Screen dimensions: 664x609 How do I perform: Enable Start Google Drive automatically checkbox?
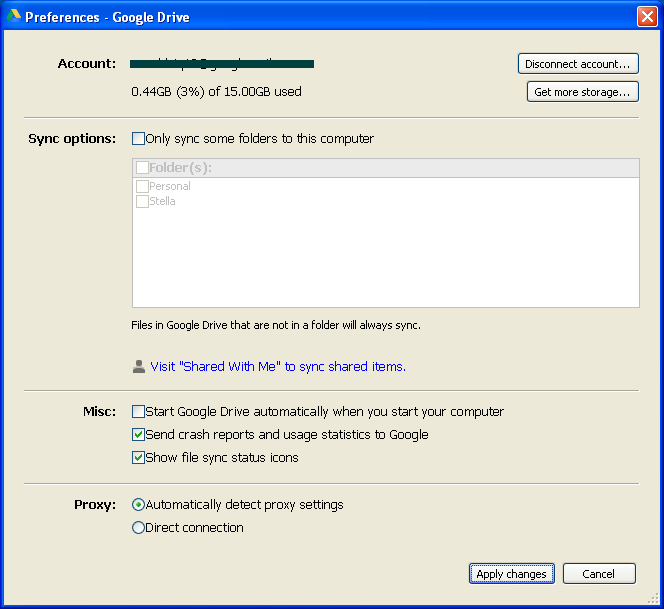coord(138,412)
